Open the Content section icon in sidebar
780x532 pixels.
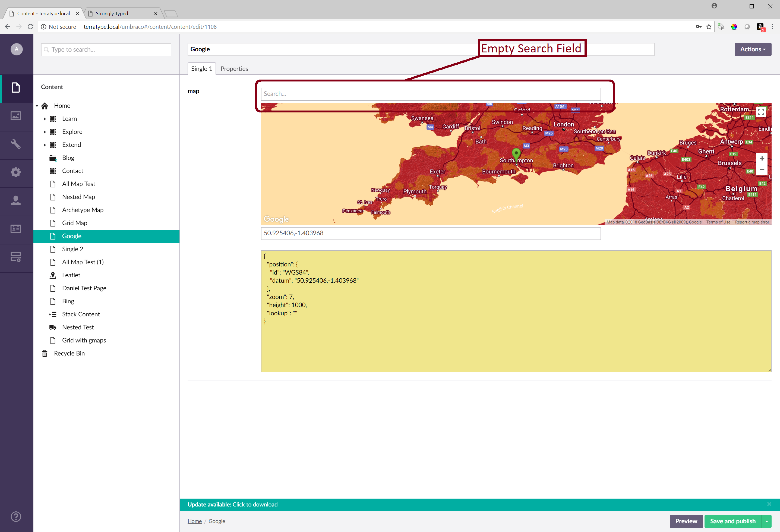tap(16, 88)
